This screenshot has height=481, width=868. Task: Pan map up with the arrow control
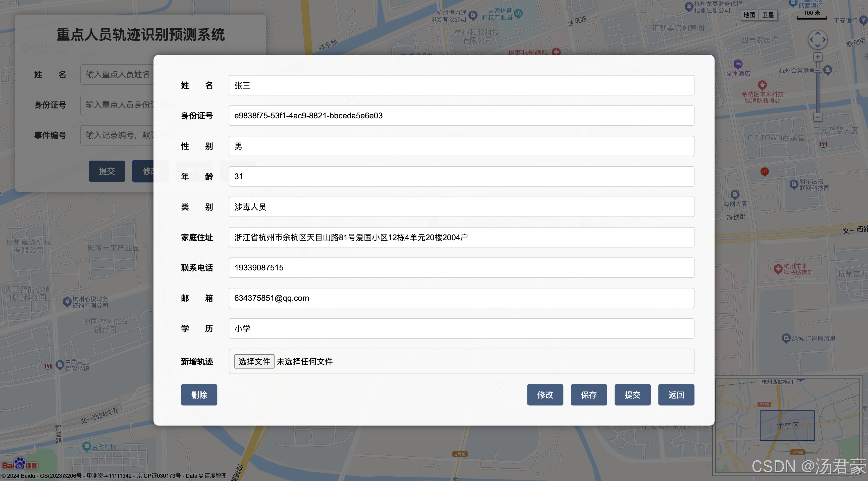tap(818, 33)
